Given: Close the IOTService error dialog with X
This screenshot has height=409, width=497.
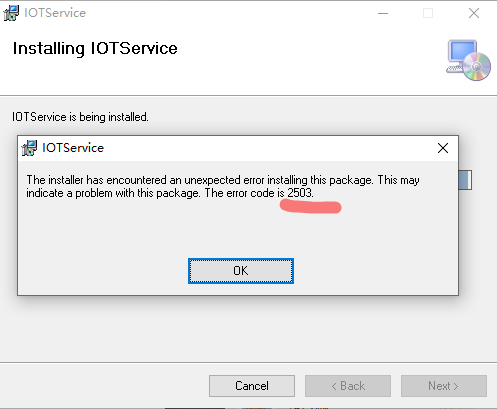Looking at the screenshot, I should [x=443, y=148].
